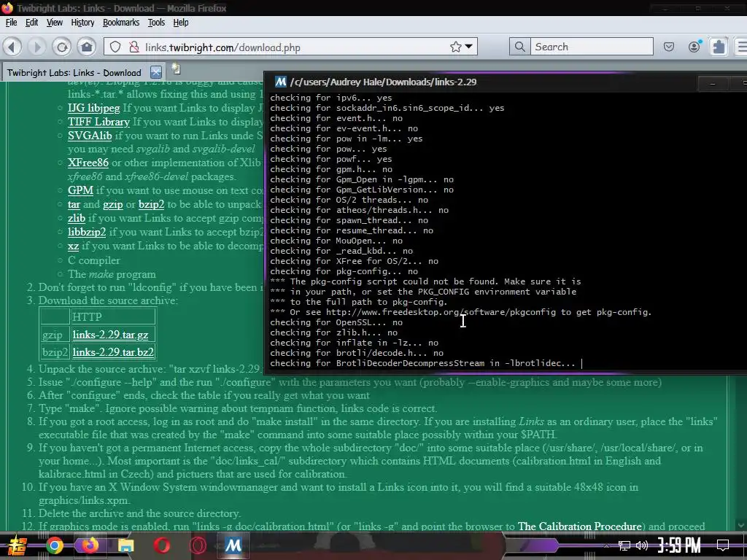Screen dimensions: 747x560
Task: Open the Bookmarks menu
Action: pyautogui.click(x=121, y=23)
